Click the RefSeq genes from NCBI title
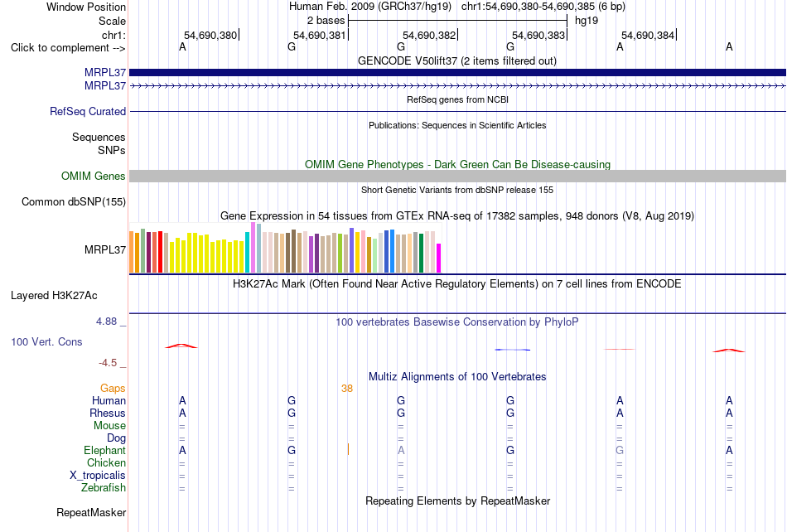 [x=457, y=99]
